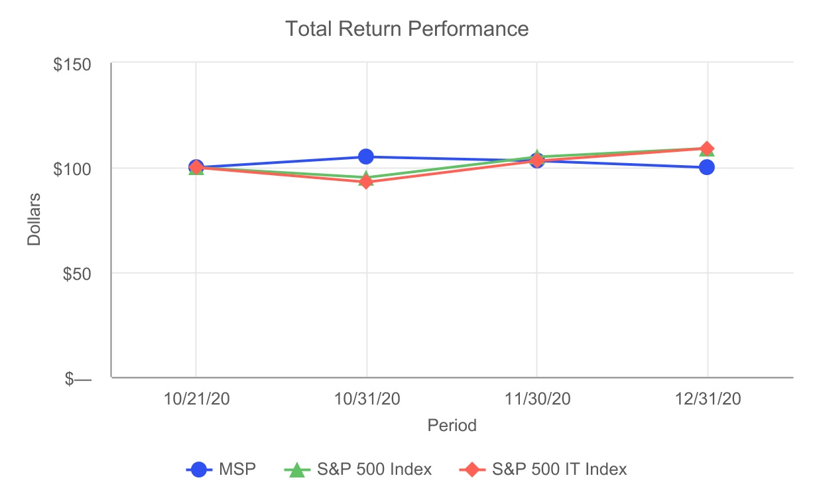Image resolution: width=813 pixels, height=504 pixels.
Task: Click the 12/31/20 x-axis label
Action: coord(707,399)
